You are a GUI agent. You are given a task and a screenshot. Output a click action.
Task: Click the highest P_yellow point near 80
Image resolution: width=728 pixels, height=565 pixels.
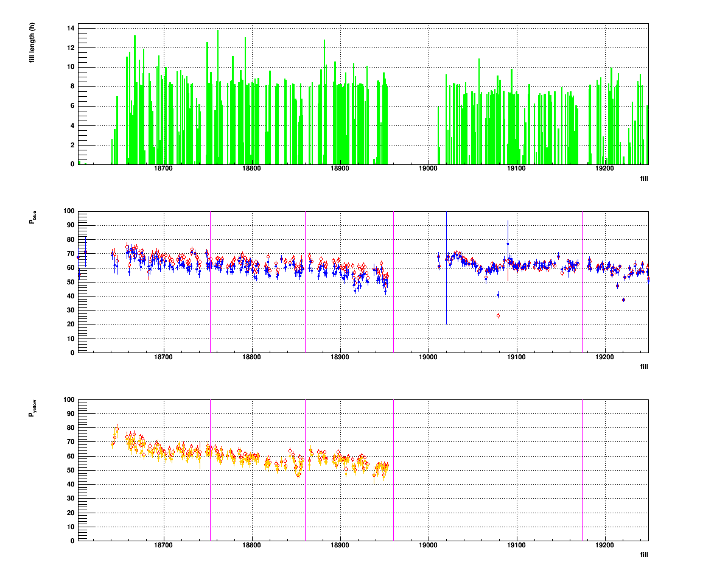[x=117, y=428]
